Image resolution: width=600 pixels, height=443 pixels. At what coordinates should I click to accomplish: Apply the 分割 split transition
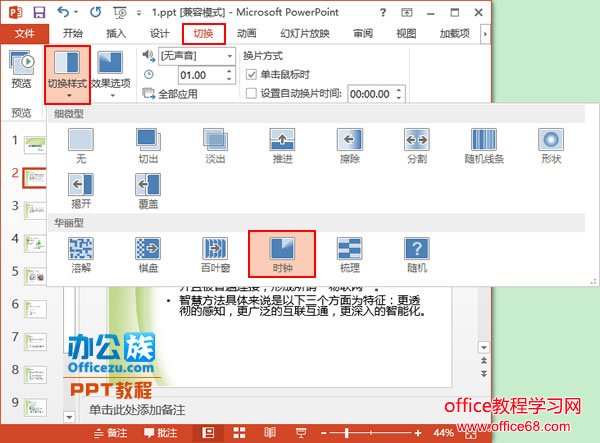click(x=417, y=146)
